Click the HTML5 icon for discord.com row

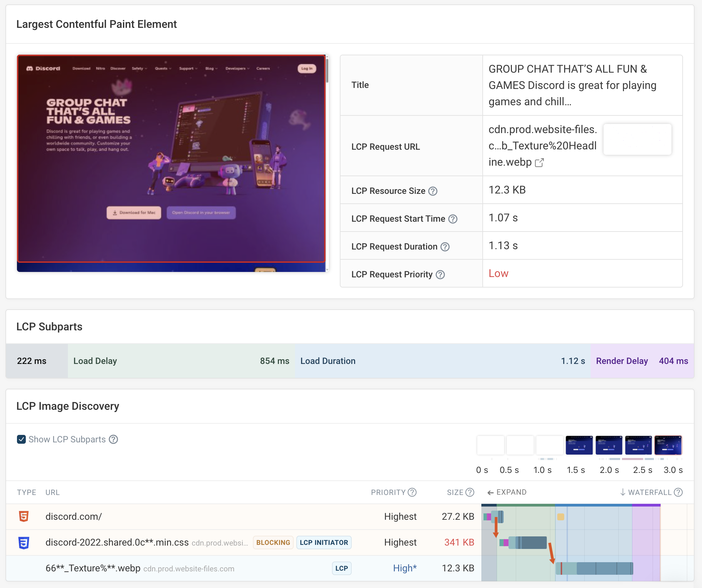[24, 516]
